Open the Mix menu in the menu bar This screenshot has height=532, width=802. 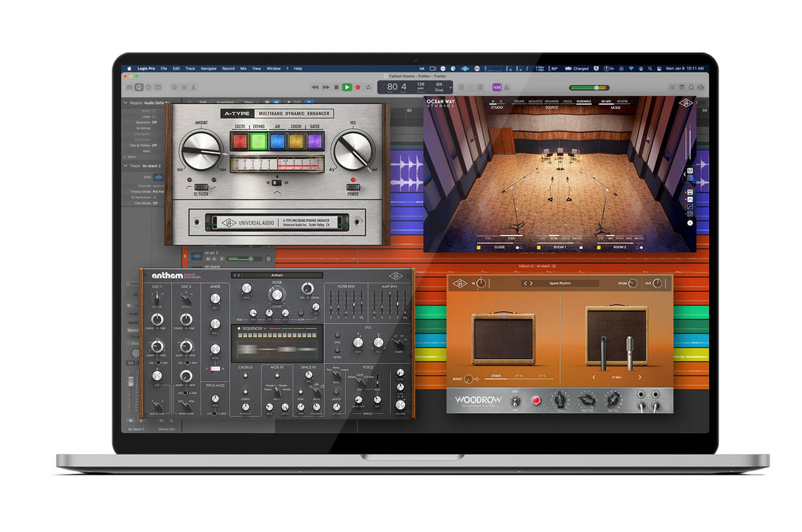tap(243, 68)
